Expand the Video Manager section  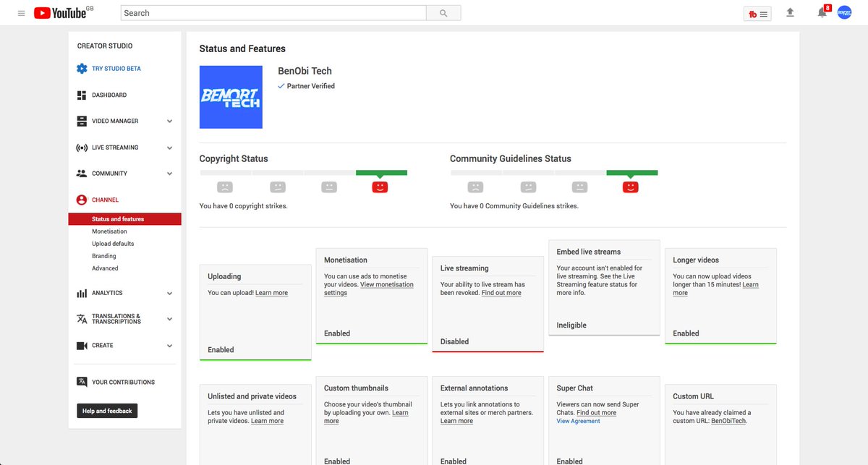(169, 121)
